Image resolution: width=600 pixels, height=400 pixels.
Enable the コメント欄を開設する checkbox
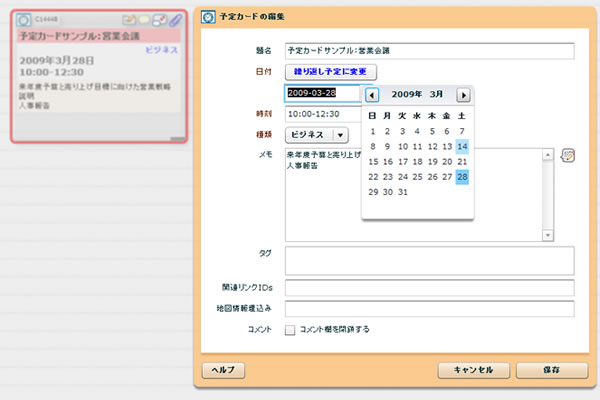290,329
